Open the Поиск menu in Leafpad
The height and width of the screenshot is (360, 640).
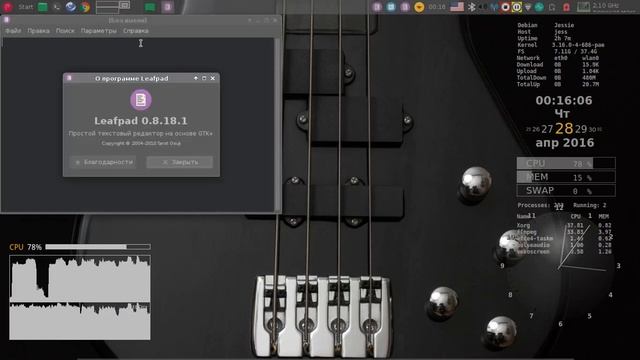(x=65, y=31)
